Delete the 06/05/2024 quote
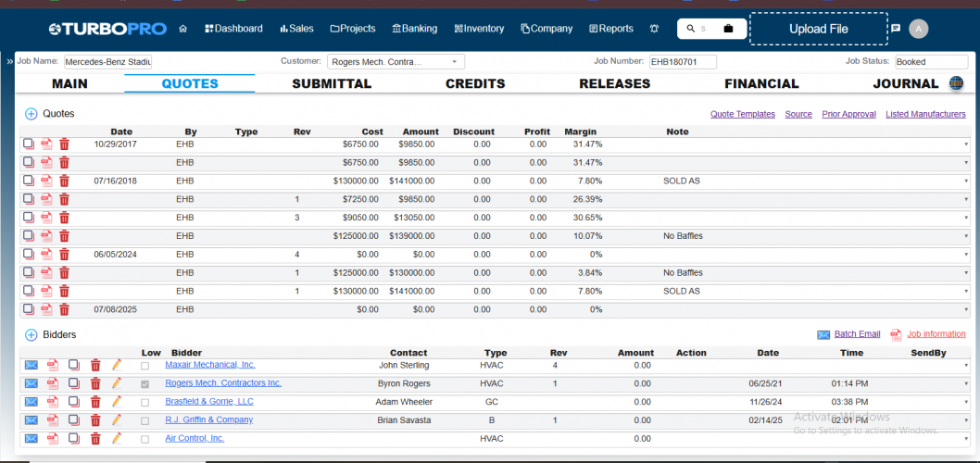This screenshot has width=980, height=463. pyautogui.click(x=64, y=255)
